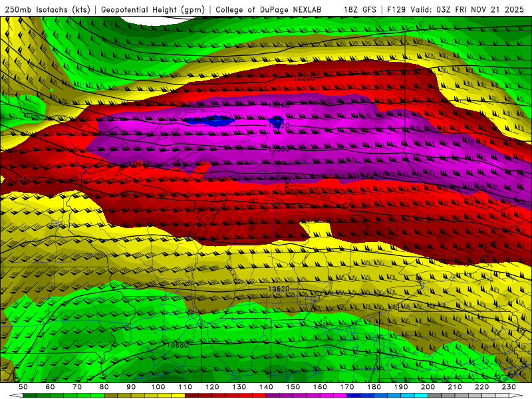Click the color bar label 60

[x=50, y=387]
